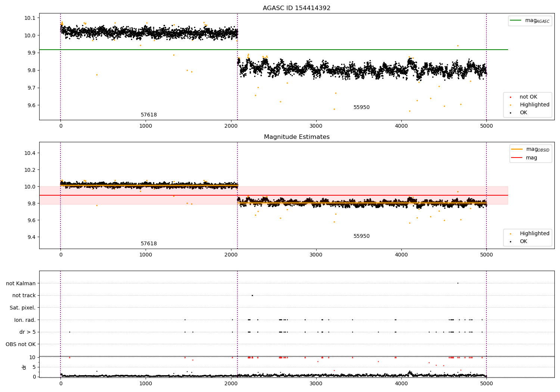This screenshot has width=560, height=392.
Task: Select 'OK' in the Magnitude Estimates legend
Action: (523, 242)
